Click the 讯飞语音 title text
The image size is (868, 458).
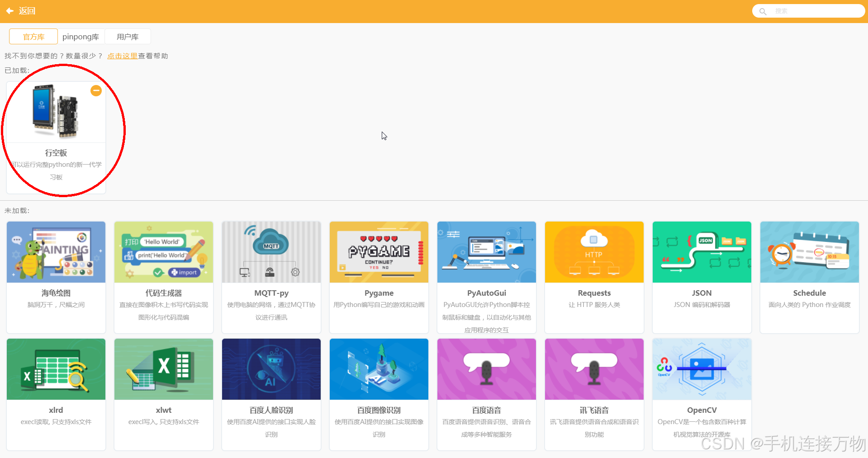point(594,410)
